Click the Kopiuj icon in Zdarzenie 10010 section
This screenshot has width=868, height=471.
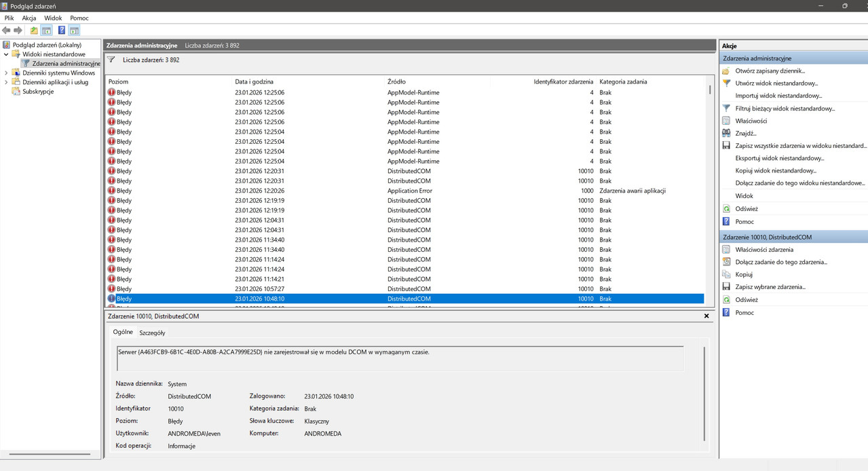point(726,274)
